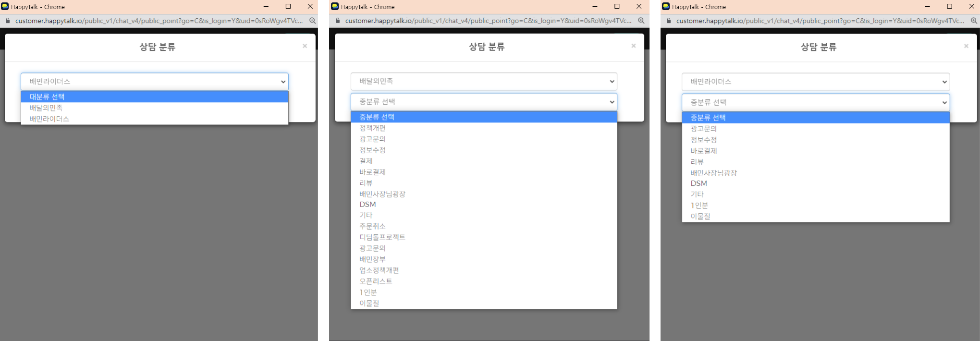Close the 상담 분류 dialog in left window
The width and height of the screenshot is (980, 341).
305,46
